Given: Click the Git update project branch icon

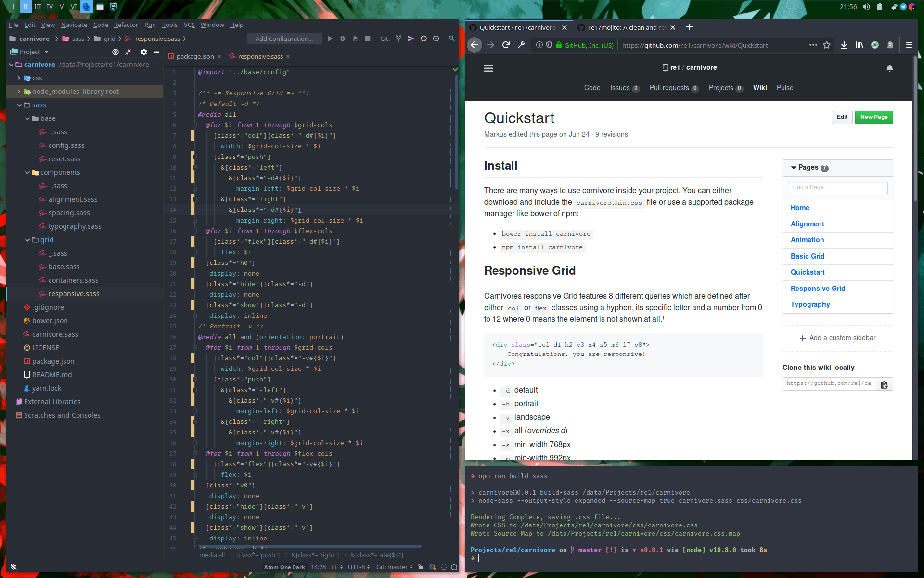Looking at the screenshot, I should pos(398,39).
